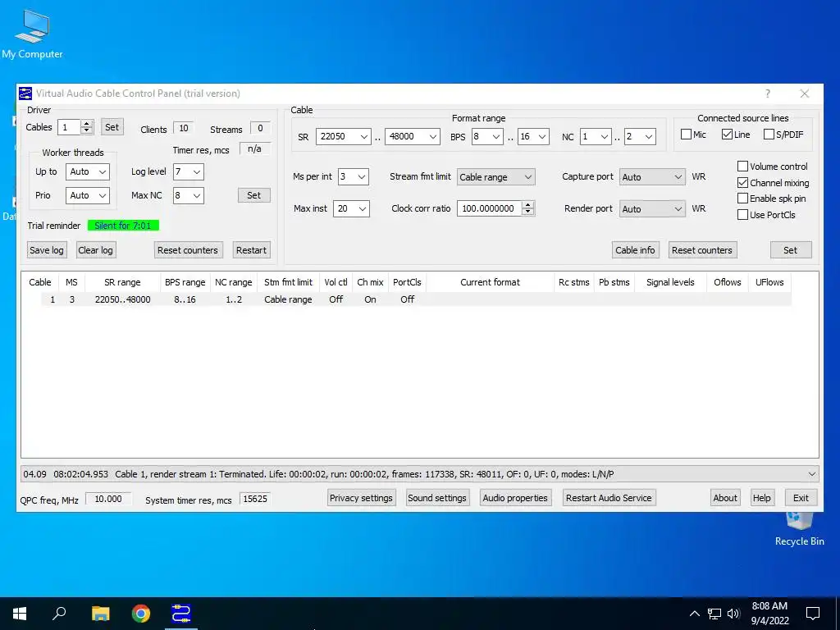The width and height of the screenshot is (840, 630).
Task: Open maximum SR dropdown showing 48000
Action: [x=413, y=137]
